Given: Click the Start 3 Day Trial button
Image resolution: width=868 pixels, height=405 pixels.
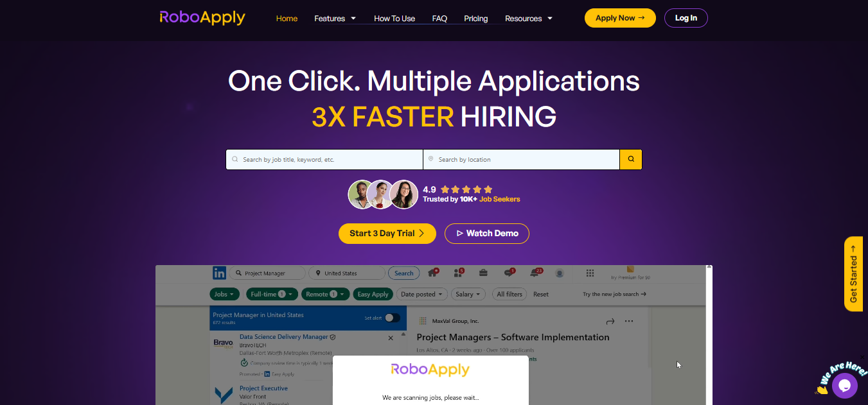Looking at the screenshot, I should pyautogui.click(x=387, y=234).
